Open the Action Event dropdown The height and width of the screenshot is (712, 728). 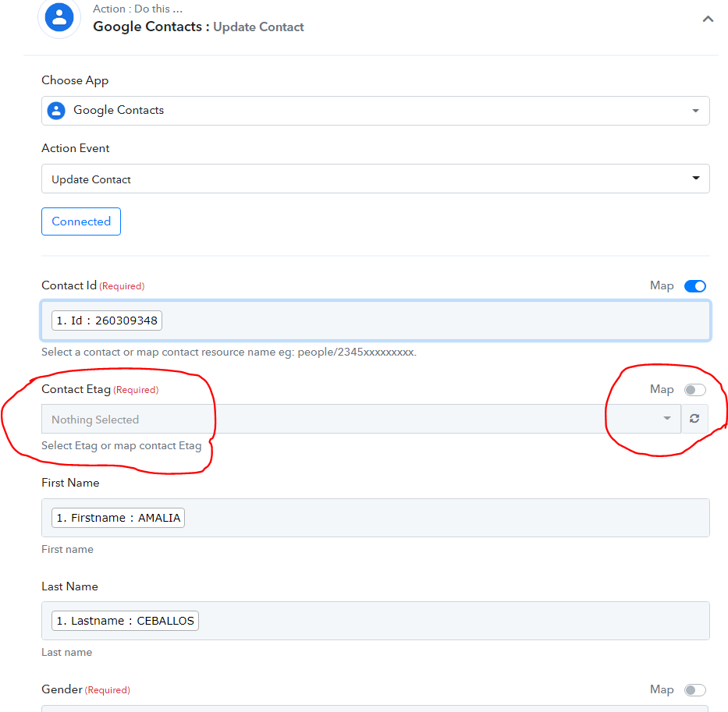pyautogui.click(x=375, y=179)
